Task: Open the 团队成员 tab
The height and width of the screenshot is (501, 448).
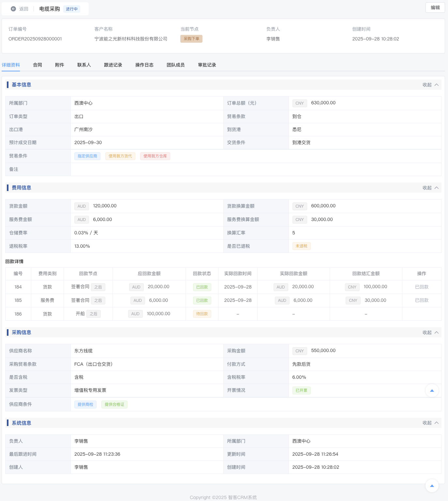Action: click(175, 65)
